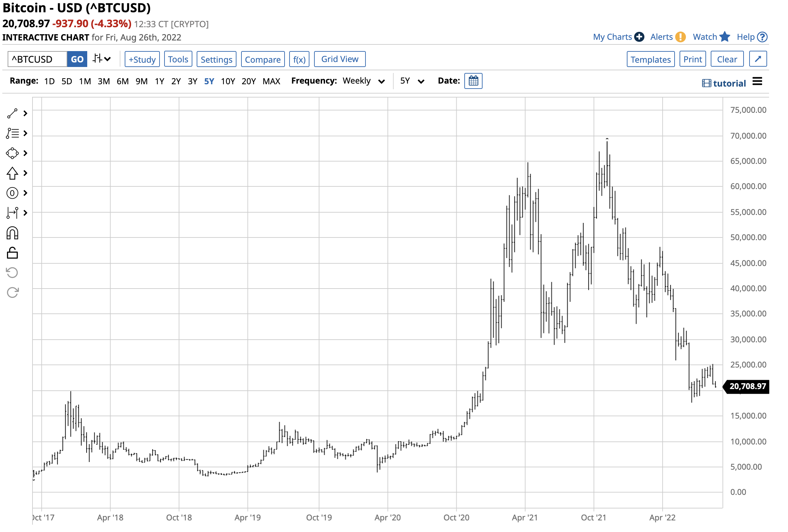Print the chart
The image size is (788, 532).
coord(693,59)
